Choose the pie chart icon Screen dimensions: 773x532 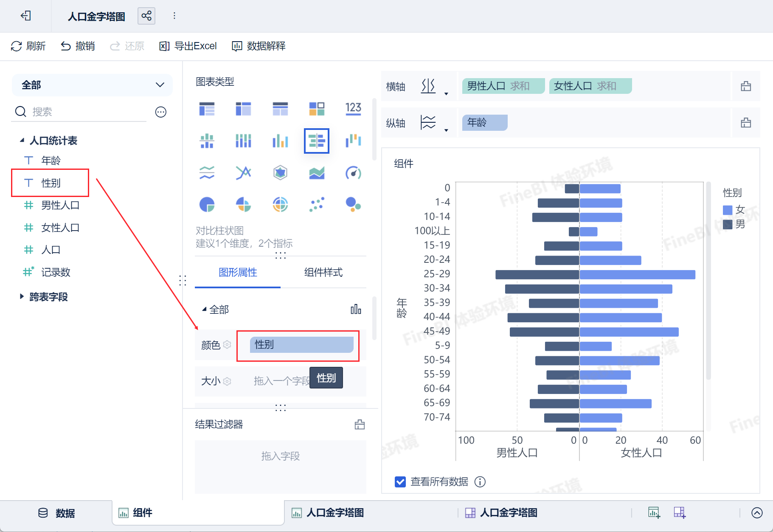click(207, 205)
